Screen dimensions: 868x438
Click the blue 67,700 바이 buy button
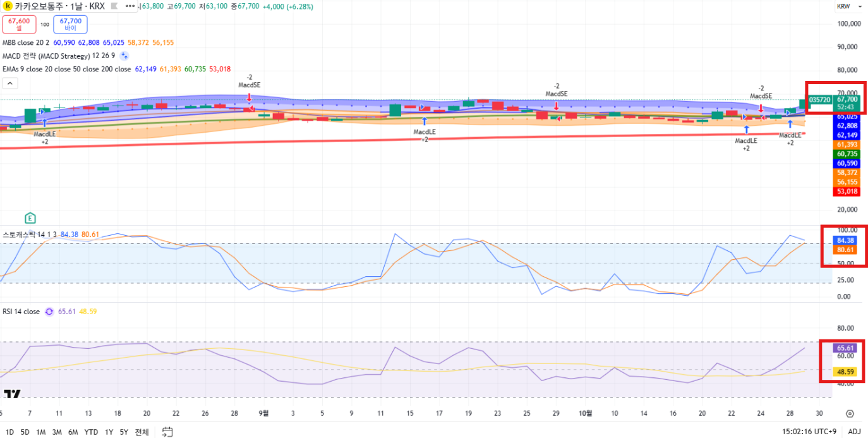pyautogui.click(x=70, y=25)
